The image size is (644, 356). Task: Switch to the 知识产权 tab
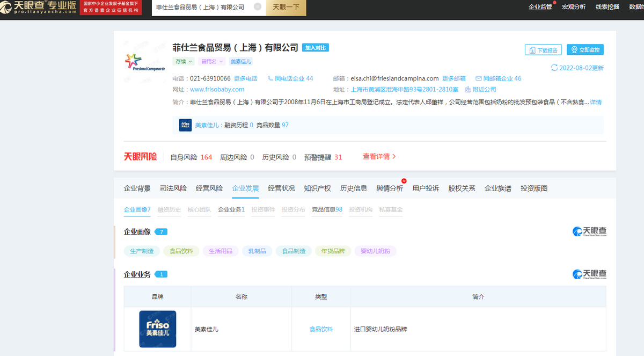click(x=317, y=188)
